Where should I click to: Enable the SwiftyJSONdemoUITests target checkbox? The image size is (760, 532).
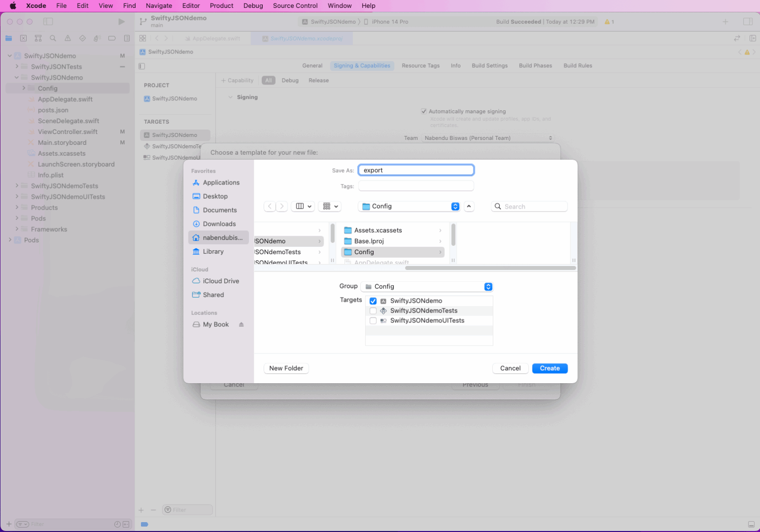click(373, 320)
